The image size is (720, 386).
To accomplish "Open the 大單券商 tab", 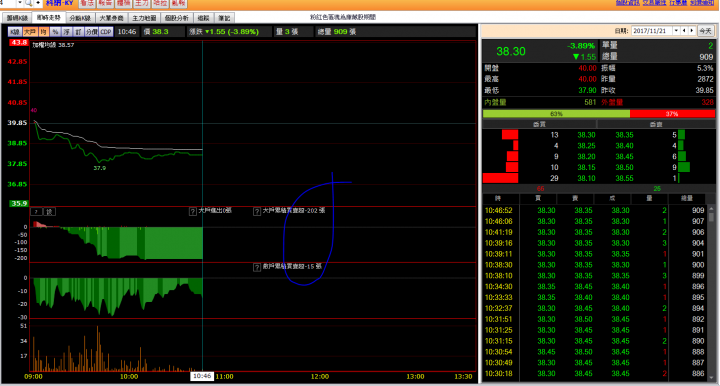I will (x=112, y=18).
